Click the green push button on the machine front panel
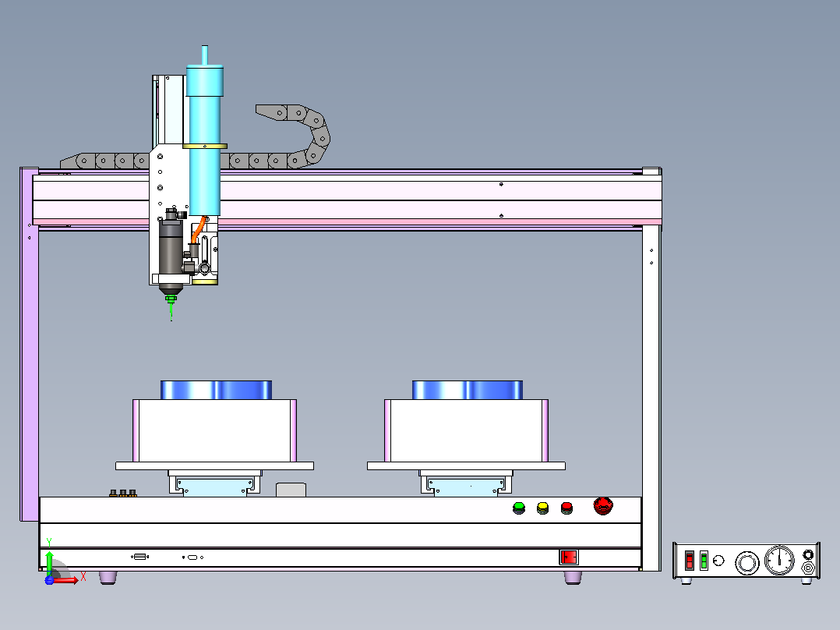840x630 pixels. tap(519, 508)
